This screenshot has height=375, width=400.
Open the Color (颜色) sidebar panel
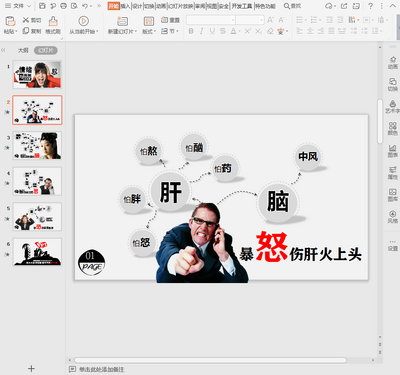tap(393, 129)
